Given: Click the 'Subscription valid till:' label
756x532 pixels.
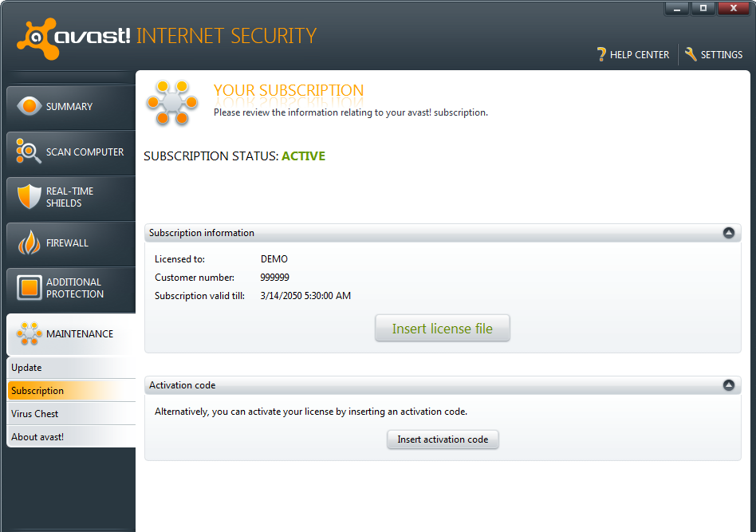Looking at the screenshot, I should [x=199, y=296].
